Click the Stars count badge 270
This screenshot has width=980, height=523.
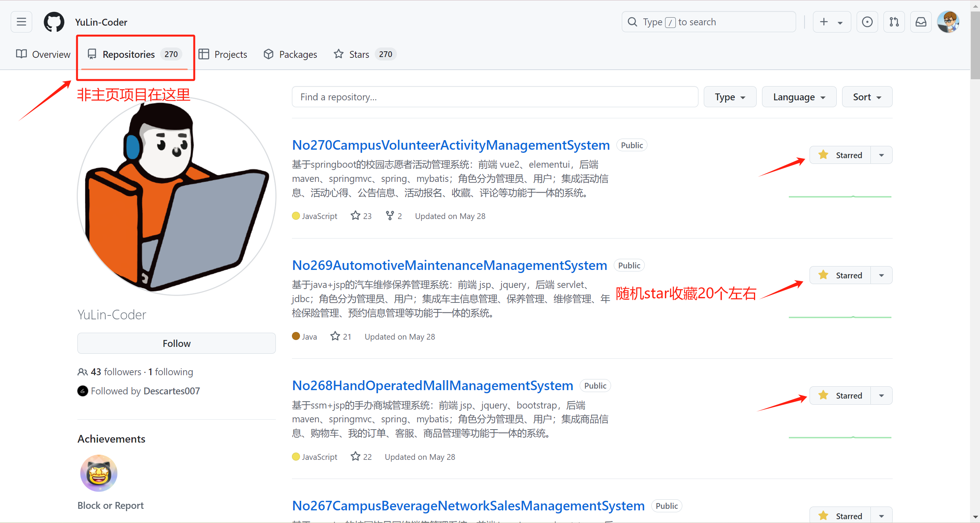tap(385, 54)
